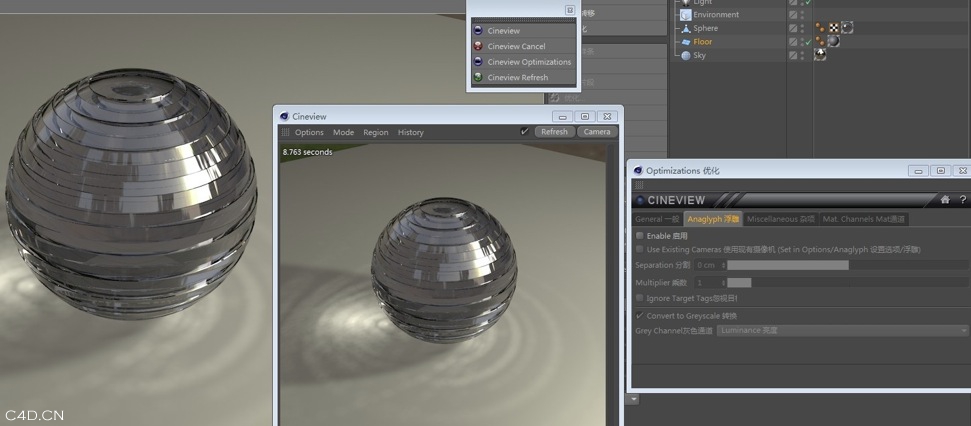Select the orange dots tag on Sphere row
Screen dimensions: 971x426
[x=821, y=28]
